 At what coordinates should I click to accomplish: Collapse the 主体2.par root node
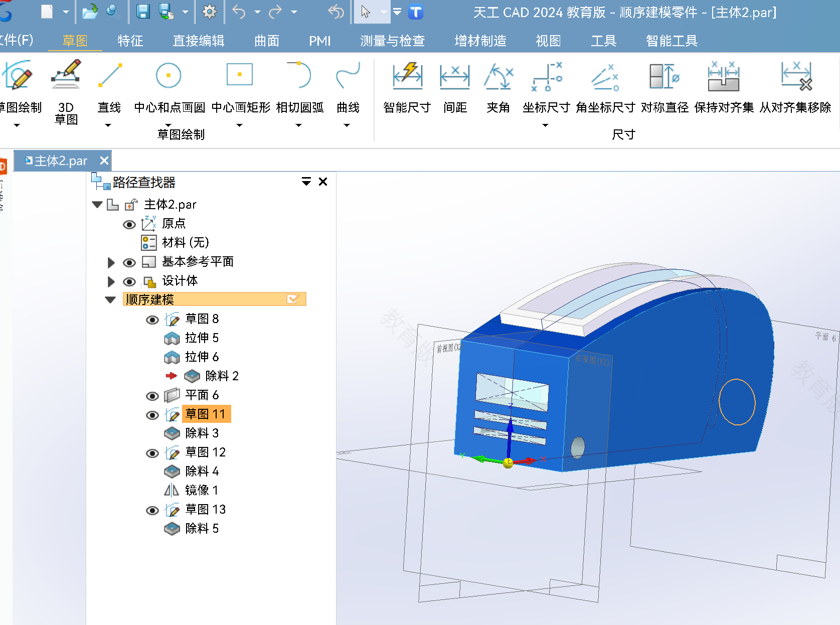[98, 204]
